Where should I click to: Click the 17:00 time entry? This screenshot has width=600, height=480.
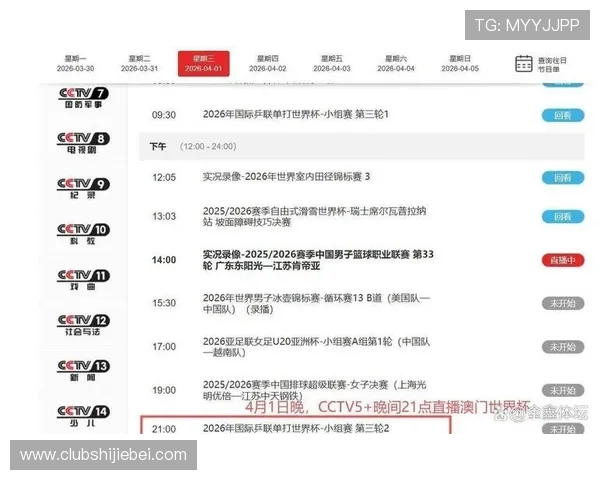[x=164, y=347]
